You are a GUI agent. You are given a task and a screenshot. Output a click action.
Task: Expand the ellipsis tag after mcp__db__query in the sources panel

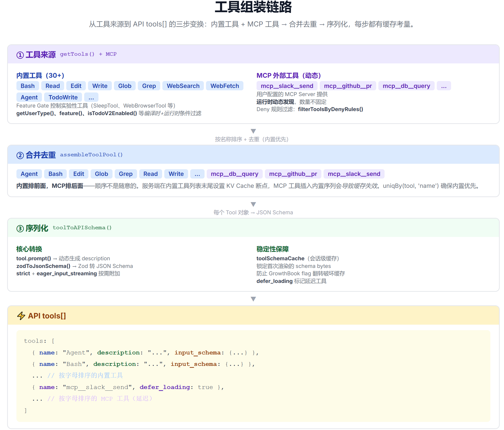[x=444, y=86]
